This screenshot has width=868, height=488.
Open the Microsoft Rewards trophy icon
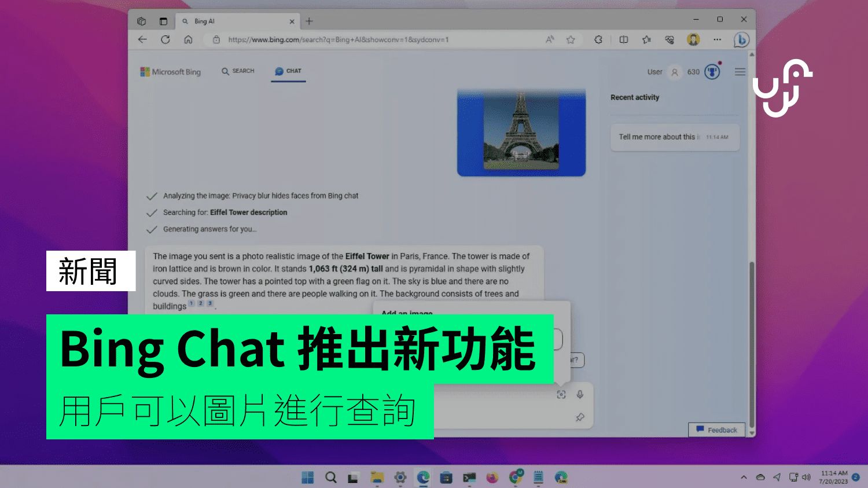click(x=712, y=72)
